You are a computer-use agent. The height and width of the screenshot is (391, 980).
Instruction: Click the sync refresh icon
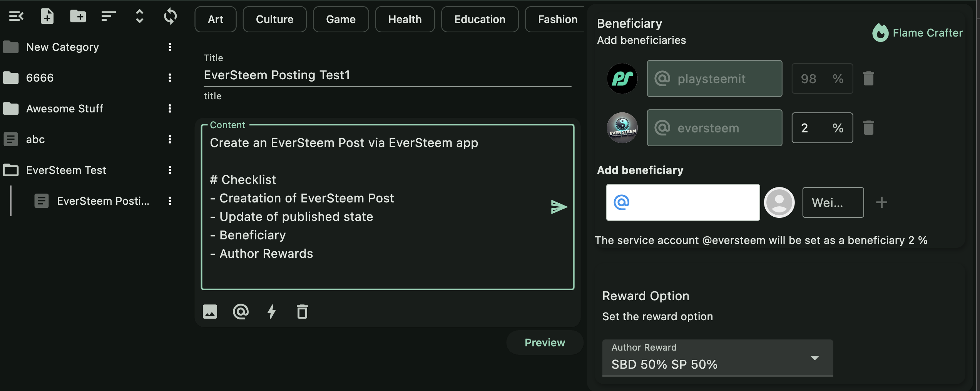[x=170, y=16]
